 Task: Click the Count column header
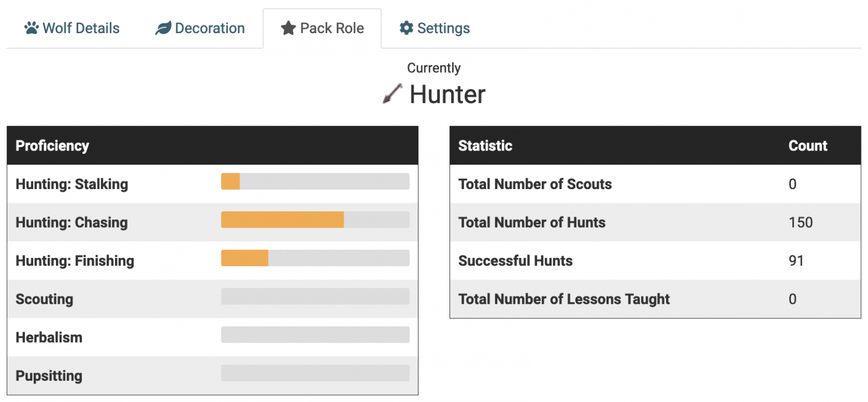click(808, 146)
